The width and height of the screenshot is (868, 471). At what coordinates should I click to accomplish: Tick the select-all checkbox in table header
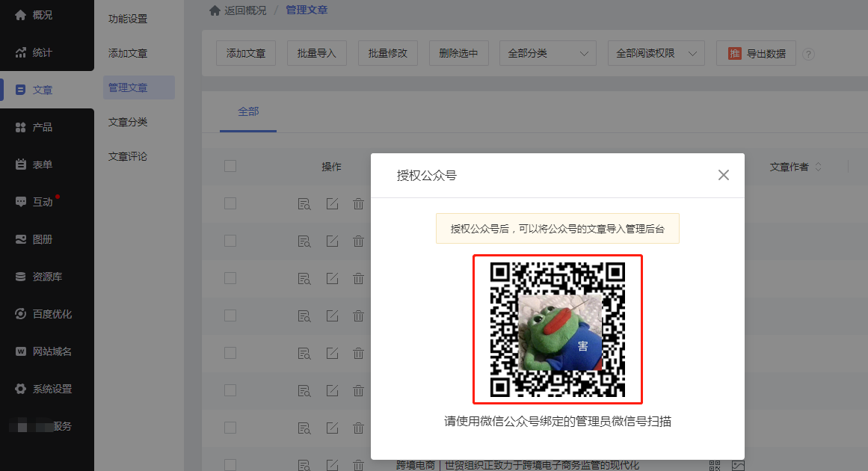230,166
